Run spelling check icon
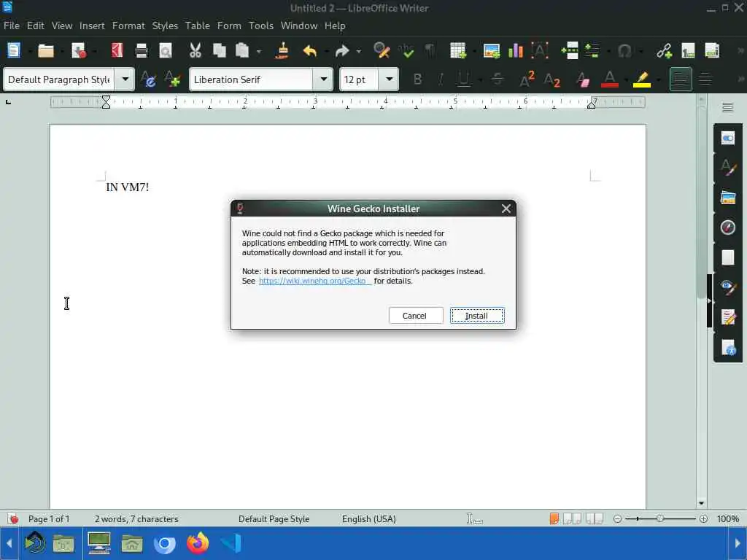The height and width of the screenshot is (560, 747). coord(406,50)
